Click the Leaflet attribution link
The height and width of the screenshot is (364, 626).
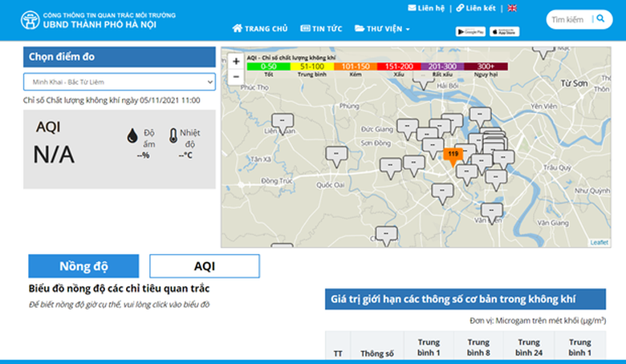coord(599,242)
